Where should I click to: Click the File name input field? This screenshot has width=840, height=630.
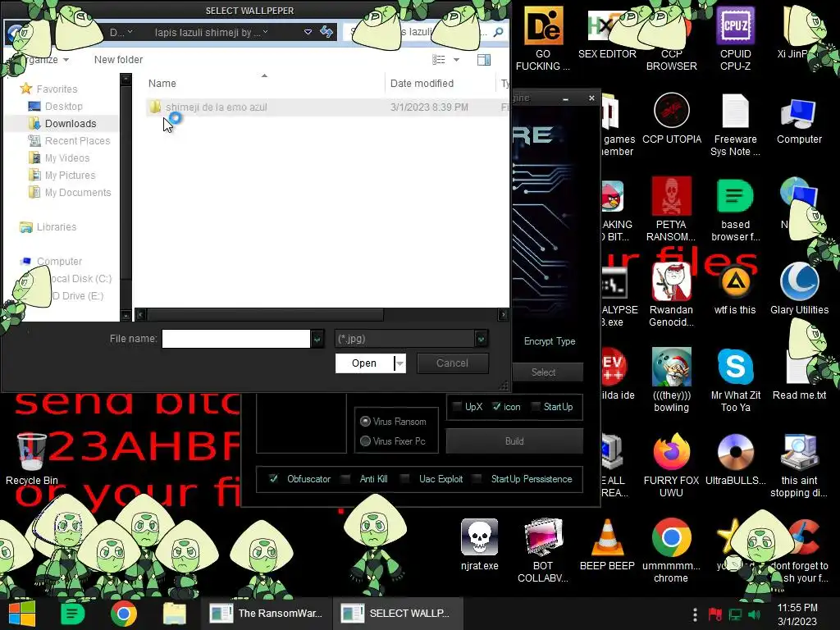[235, 339]
